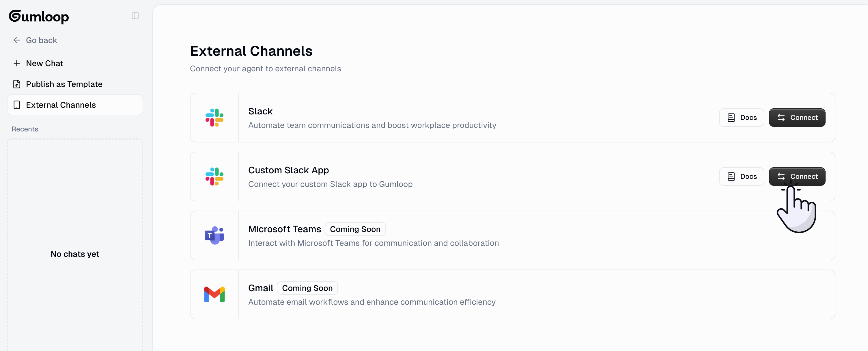Select the External Channels tab
The height and width of the screenshot is (351, 868).
tap(61, 105)
